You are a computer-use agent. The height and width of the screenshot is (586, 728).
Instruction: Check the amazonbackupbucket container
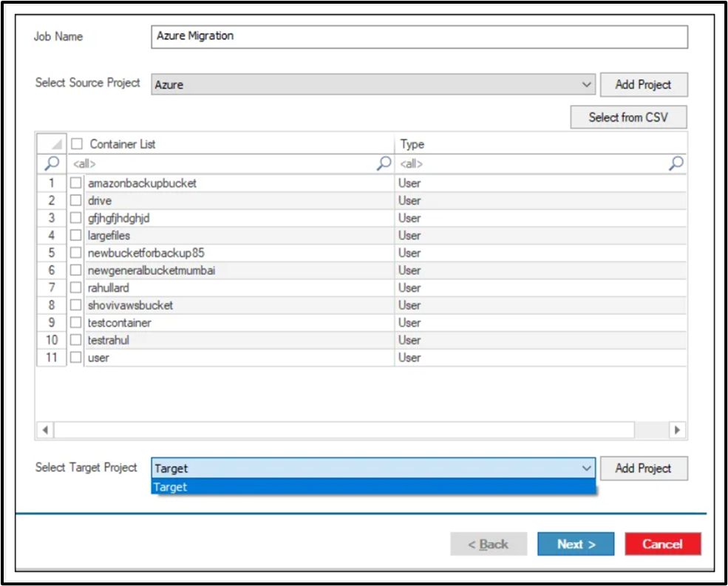coord(75,183)
